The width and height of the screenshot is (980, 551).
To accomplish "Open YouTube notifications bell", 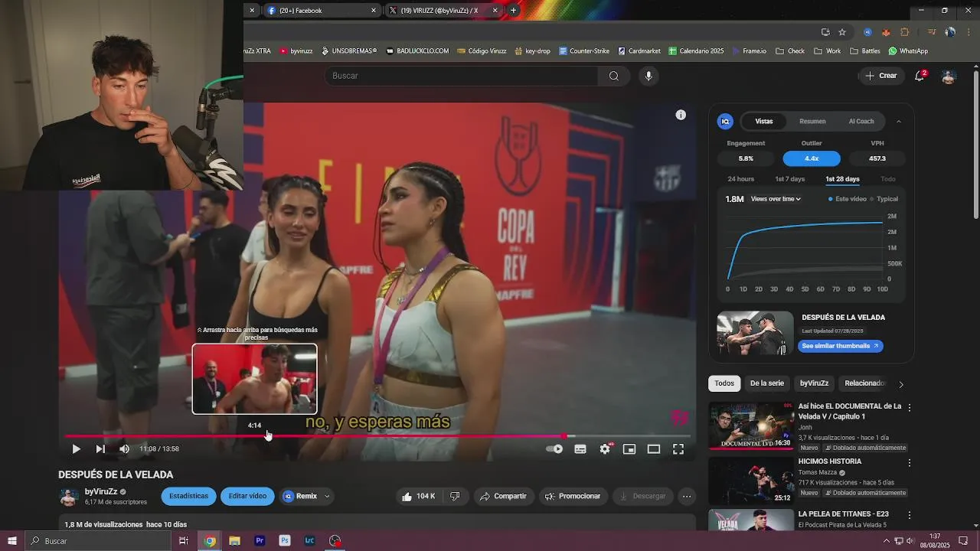I will point(920,76).
